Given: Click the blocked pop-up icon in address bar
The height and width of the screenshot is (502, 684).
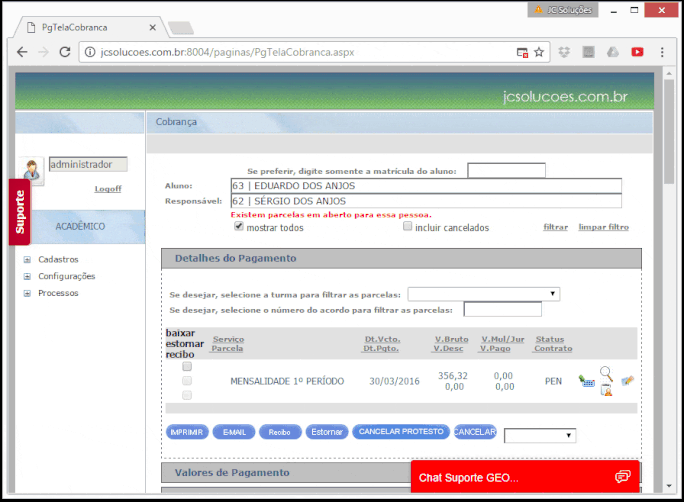Looking at the screenshot, I should [x=522, y=53].
